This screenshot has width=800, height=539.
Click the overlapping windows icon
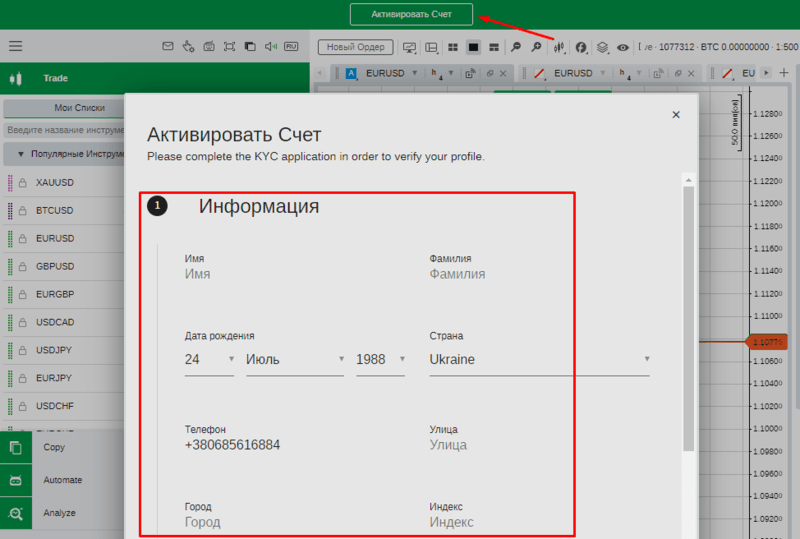pyautogui.click(x=250, y=46)
